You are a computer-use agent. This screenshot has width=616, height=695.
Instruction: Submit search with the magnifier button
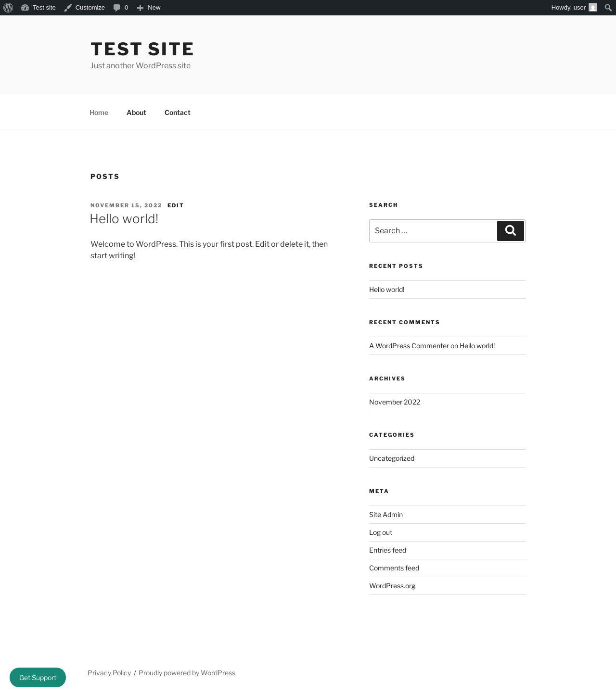pyautogui.click(x=511, y=231)
